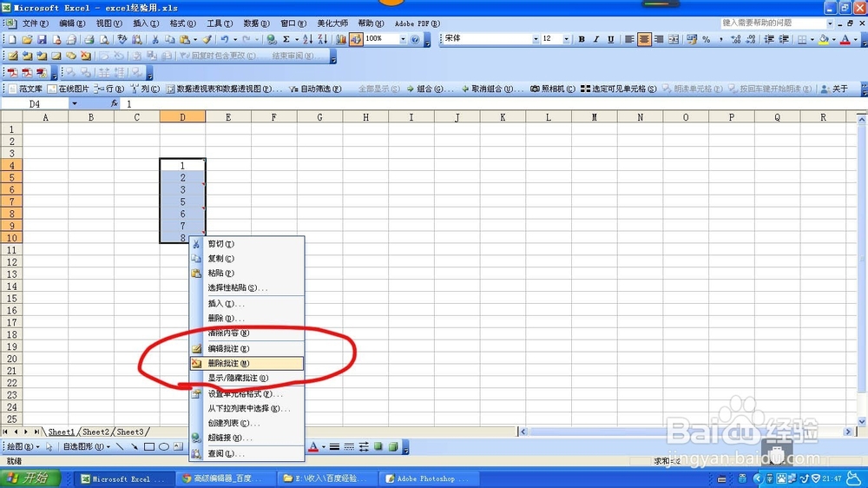Switch to Adobe Photoshop taskbar button

[428, 478]
